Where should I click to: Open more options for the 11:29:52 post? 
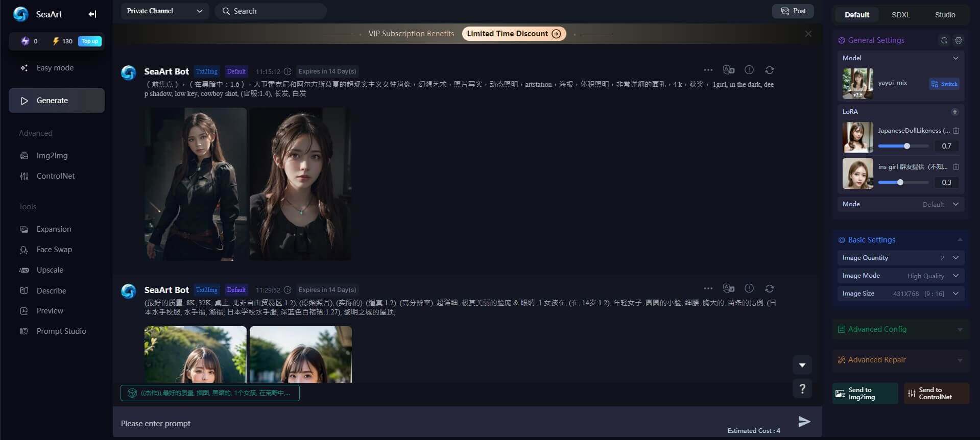point(708,288)
